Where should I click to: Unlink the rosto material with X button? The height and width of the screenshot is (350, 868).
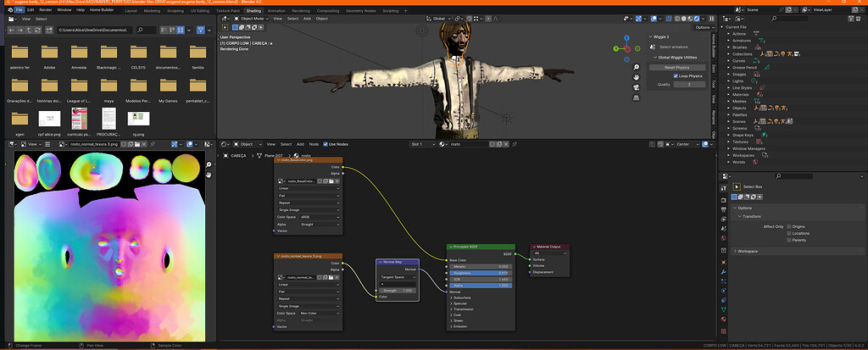[507, 144]
